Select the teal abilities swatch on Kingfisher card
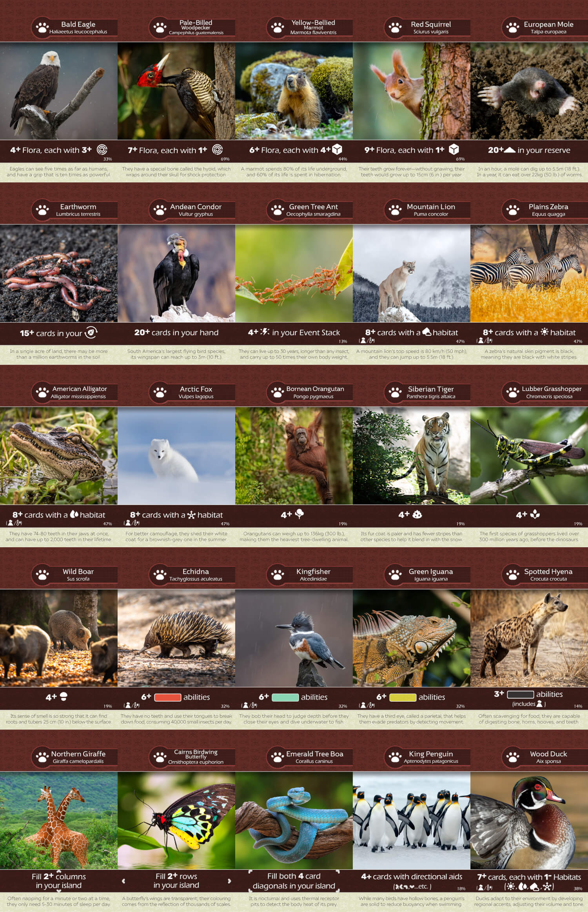The width and height of the screenshot is (588, 912). [285, 697]
